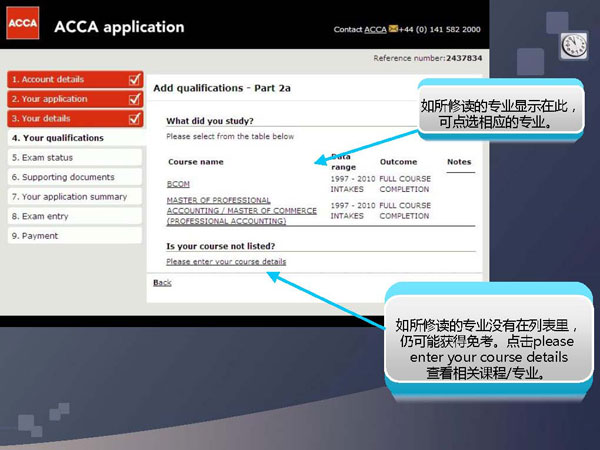Click the red ACCA logo

[x=23, y=25]
